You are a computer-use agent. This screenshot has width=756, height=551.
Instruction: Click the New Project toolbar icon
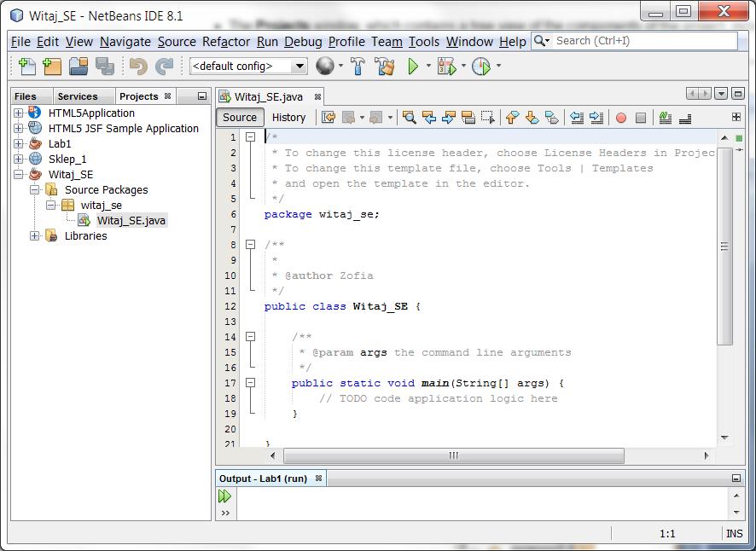pos(52,66)
